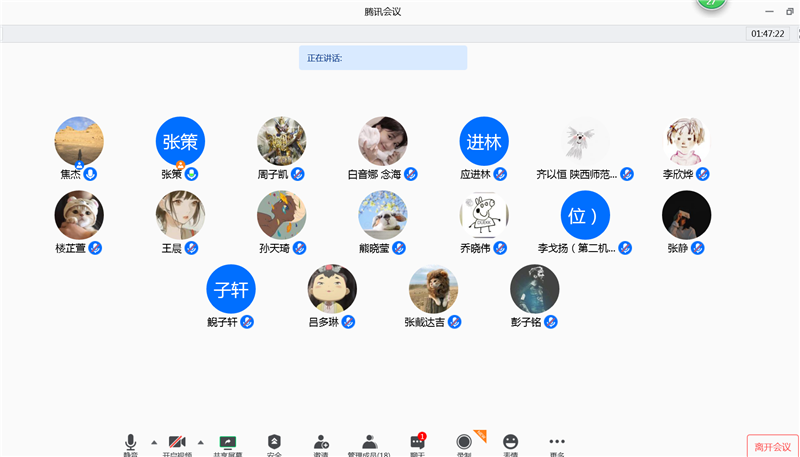Open Manage Members (管理成员) panel
Viewport: 800px width, 457px height.
point(369,443)
